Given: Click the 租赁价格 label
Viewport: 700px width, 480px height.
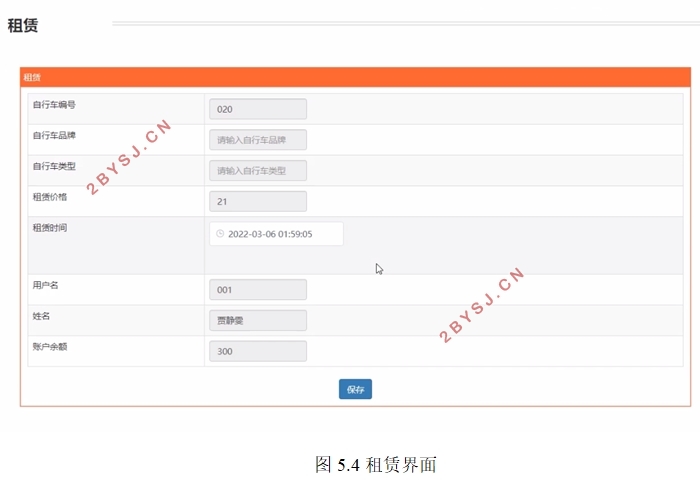Looking at the screenshot, I should 50,197.
